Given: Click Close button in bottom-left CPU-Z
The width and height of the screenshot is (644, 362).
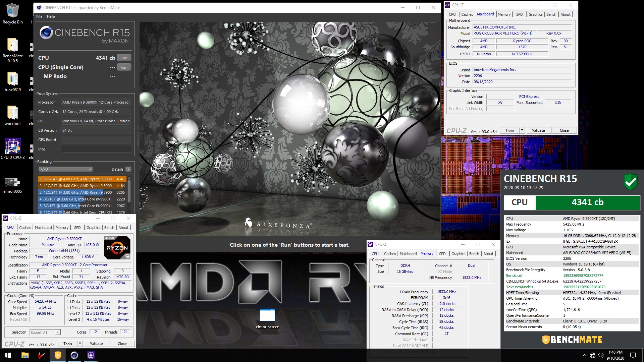Looking at the screenshot, I should coord(122,344).
